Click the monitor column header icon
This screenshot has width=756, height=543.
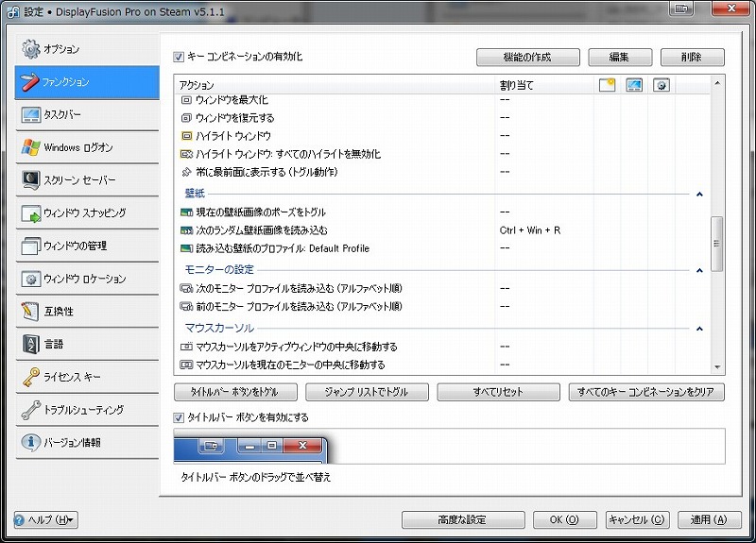634,85
